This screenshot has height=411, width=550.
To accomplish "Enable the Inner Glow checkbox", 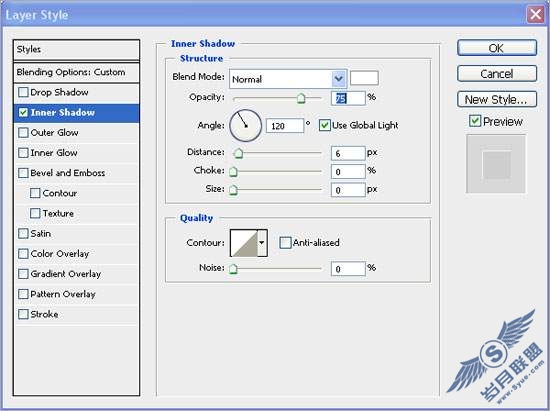I will (23, 153).
